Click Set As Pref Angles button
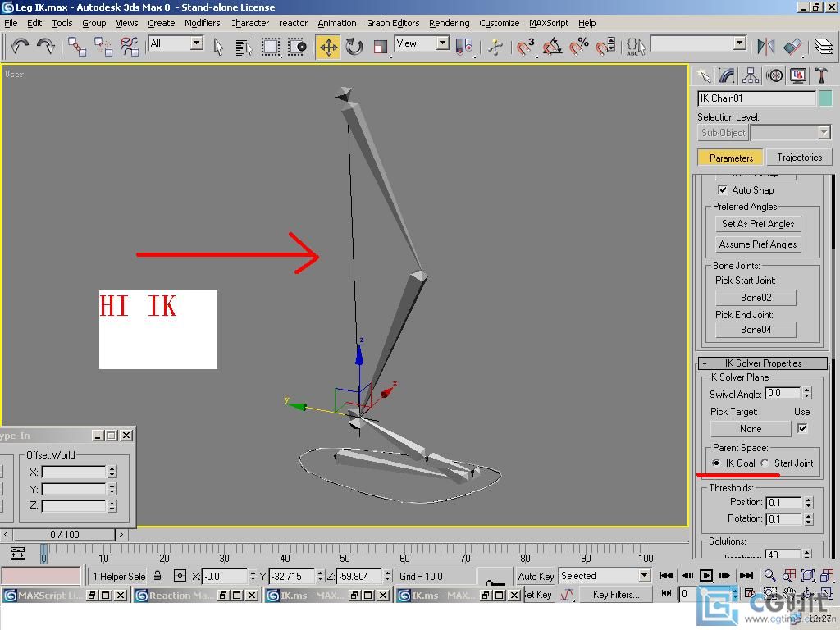Viewport: 840px width, 630px height. click(x=758, y=224)
